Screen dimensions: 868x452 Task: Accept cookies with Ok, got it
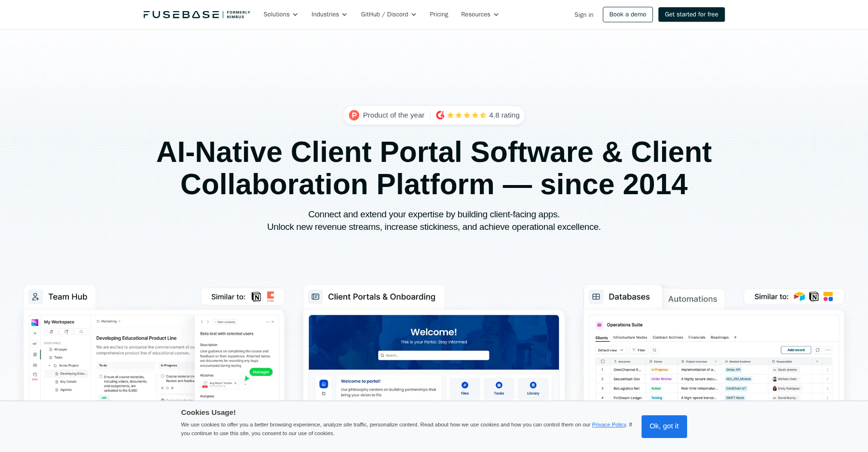664,426
